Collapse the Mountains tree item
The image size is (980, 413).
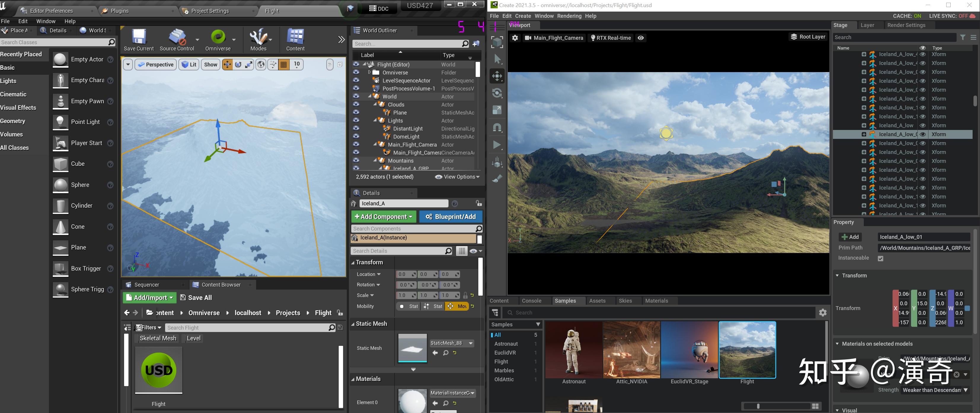[376, 161]
